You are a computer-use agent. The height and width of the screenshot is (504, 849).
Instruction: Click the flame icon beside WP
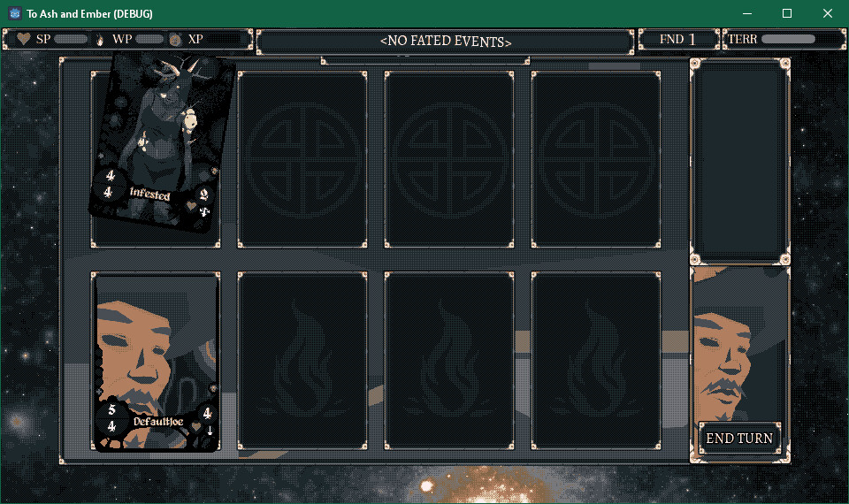click(x=100, y=39)
